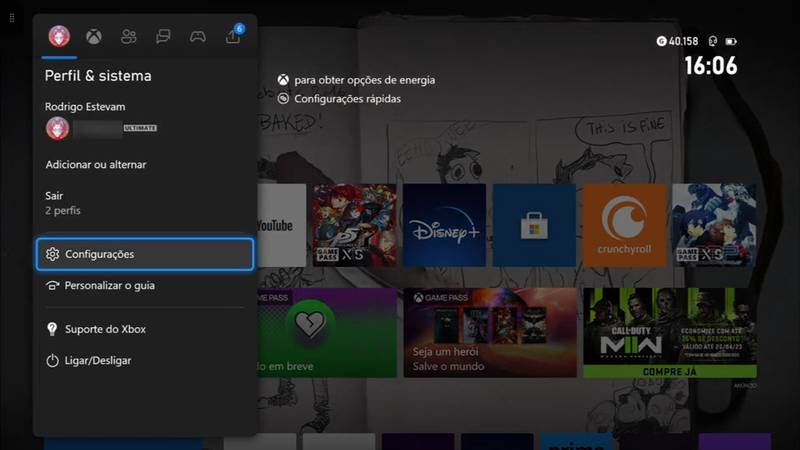Switch to the Xbox home tab icon
The width and height of the screenshot is (800, 450).
coord(94,36)
